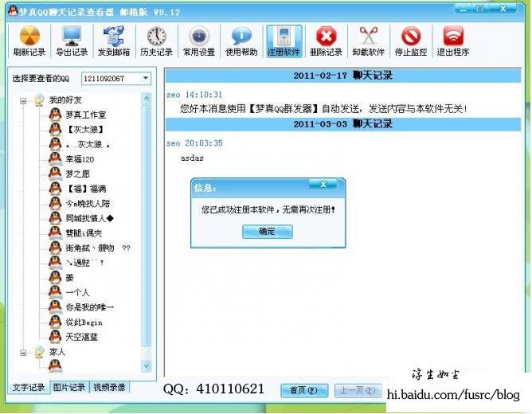Click the 上一页 previous page button
The image size is (532, 414).
click(358, 391)
